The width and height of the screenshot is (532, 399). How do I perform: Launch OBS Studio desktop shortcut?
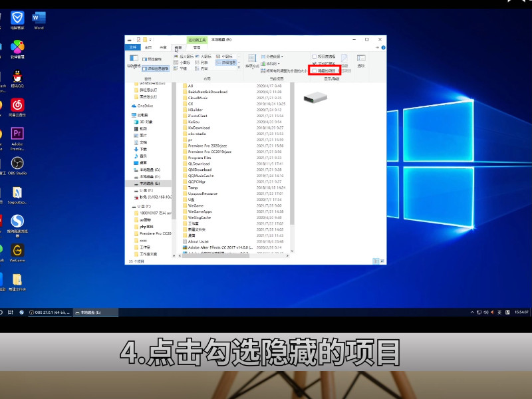[x=17, y=166]
